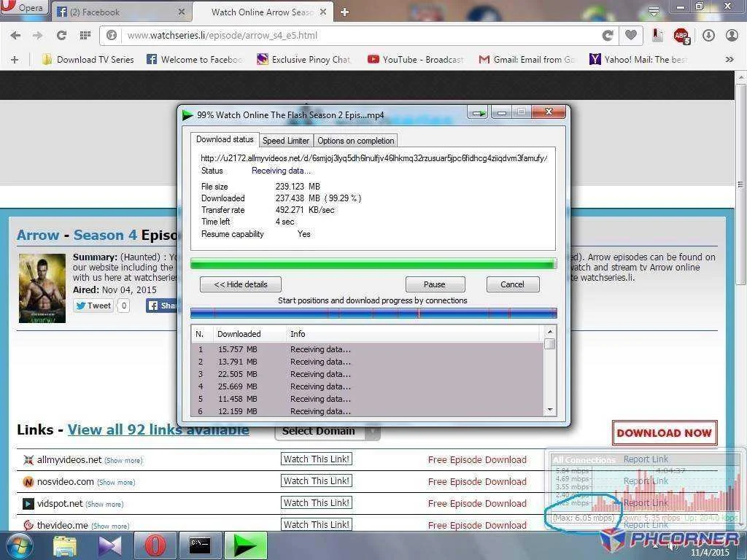This screenshot has height=560, width=747.
Task: Open Internet Download Manager taskbar icon
Action: click(246, 545)
